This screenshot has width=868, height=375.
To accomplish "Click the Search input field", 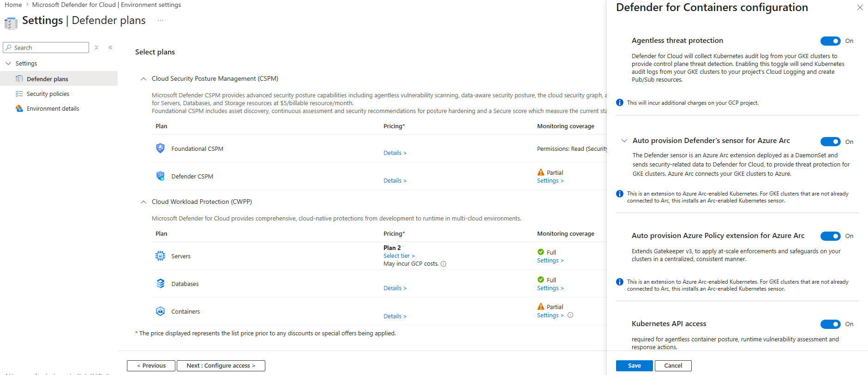I will [x=46, y=48].
